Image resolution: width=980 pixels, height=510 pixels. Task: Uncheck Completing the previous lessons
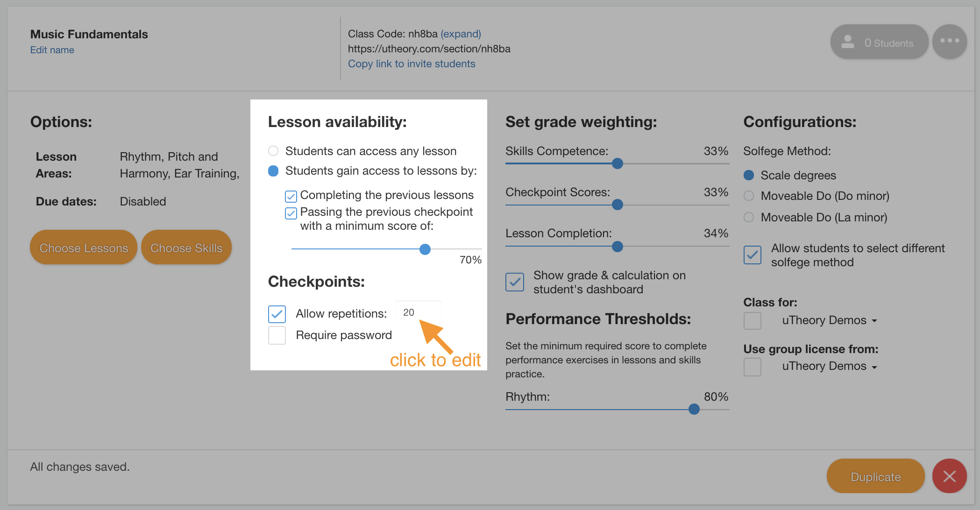[x=291, y=196]
